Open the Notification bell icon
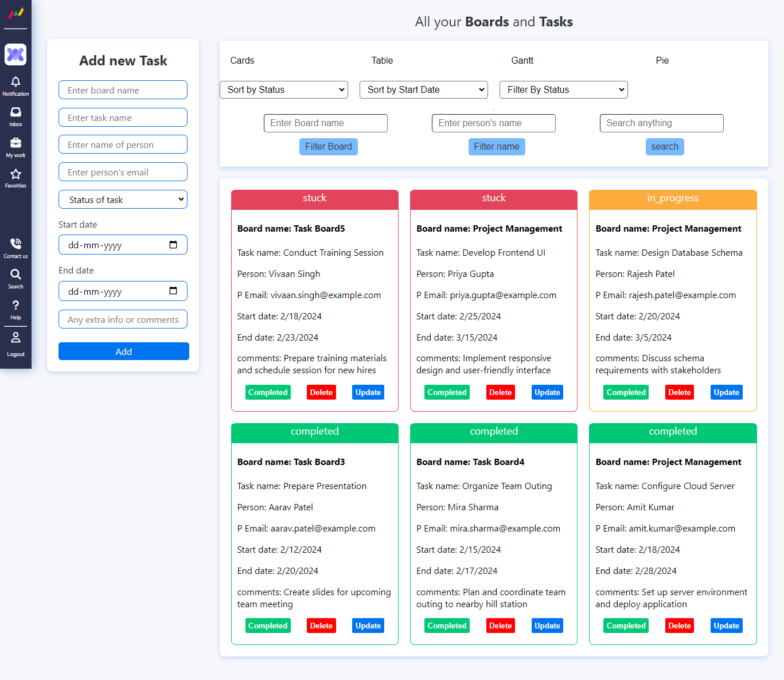 [x=15, y=82]
